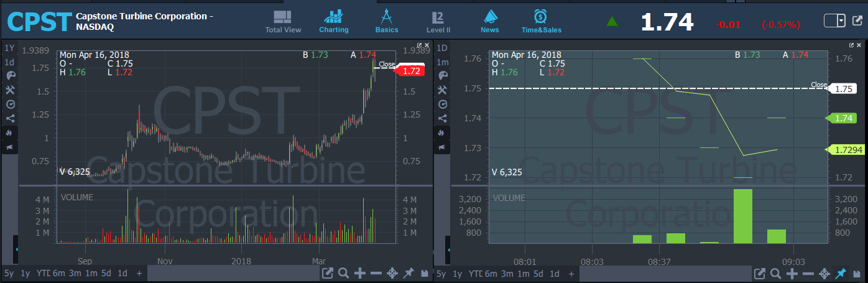Viewport: 868px width, 283px height.
Task: Open right chart's gauge indicator icon
Action: (x=442, y=104)
